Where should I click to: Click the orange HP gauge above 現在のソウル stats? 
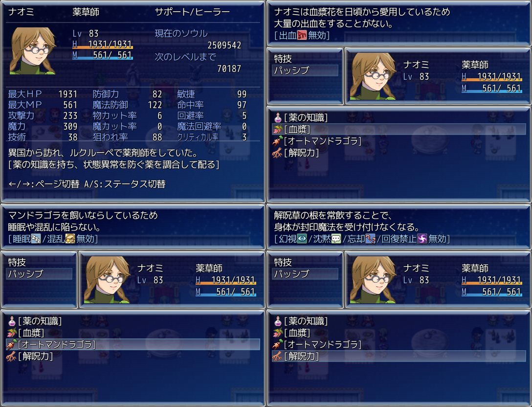[103, 48]
